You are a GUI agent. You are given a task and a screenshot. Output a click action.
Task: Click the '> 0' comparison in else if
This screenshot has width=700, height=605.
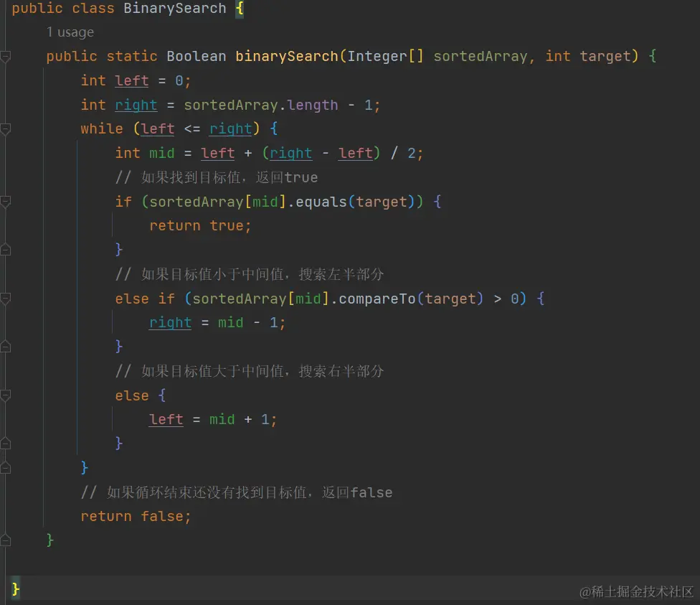point(506,299)
